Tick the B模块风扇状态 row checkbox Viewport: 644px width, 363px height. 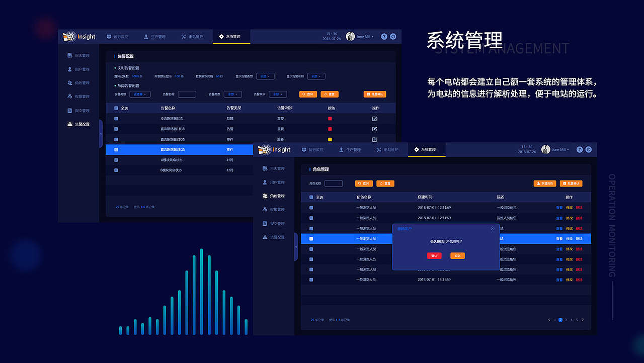point(116,170)
